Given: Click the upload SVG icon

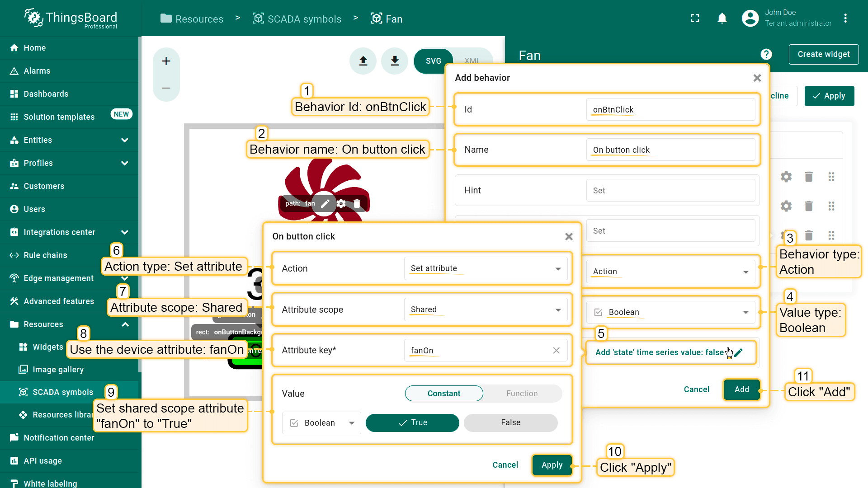Looking at the screenshot, I should [x=363, y=61].
